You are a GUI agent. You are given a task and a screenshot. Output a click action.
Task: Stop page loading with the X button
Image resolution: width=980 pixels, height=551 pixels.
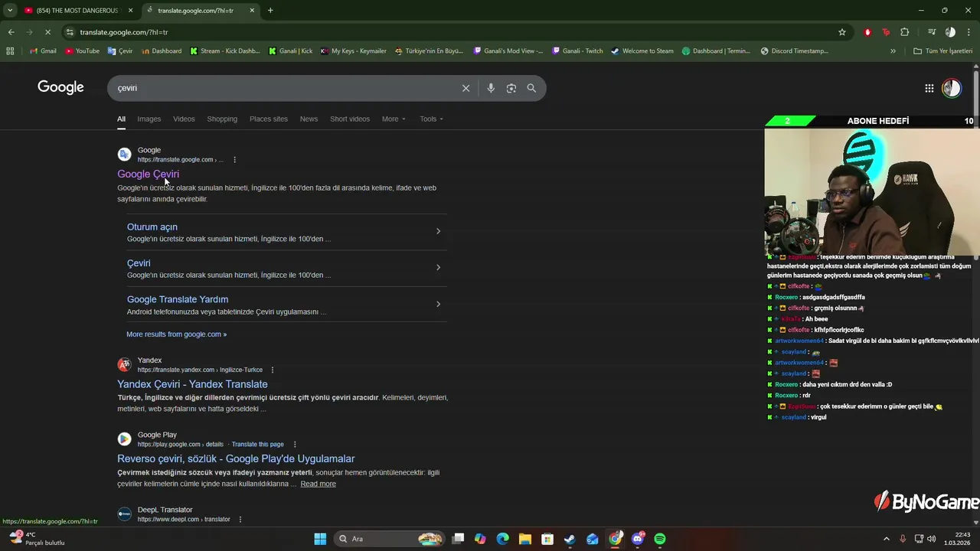[47, 32]
